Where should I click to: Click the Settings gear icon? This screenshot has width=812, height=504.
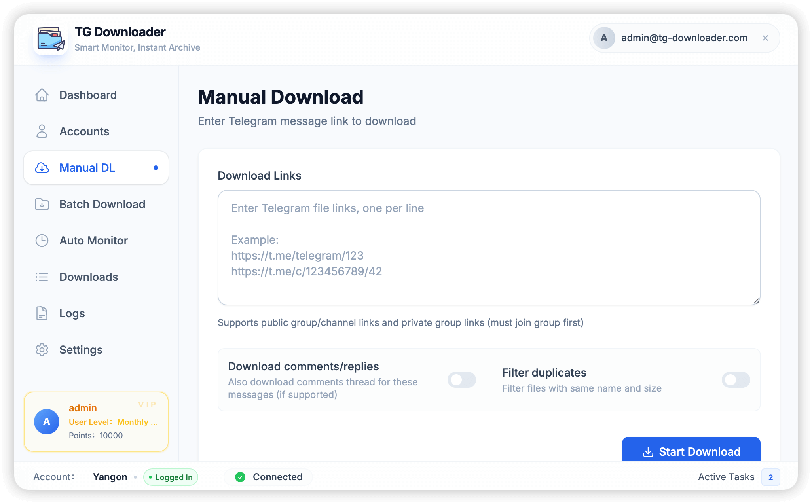pyautogui.click(x=42, y=350)
